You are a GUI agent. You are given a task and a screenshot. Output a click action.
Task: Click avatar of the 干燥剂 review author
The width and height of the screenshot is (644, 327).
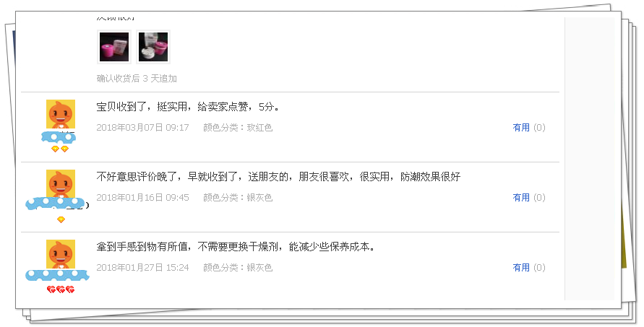pos(61,254)
